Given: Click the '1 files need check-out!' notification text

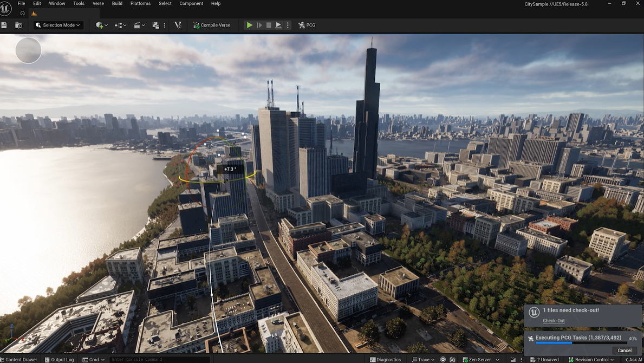Looking at the screenshot, I should coord(570,310).
